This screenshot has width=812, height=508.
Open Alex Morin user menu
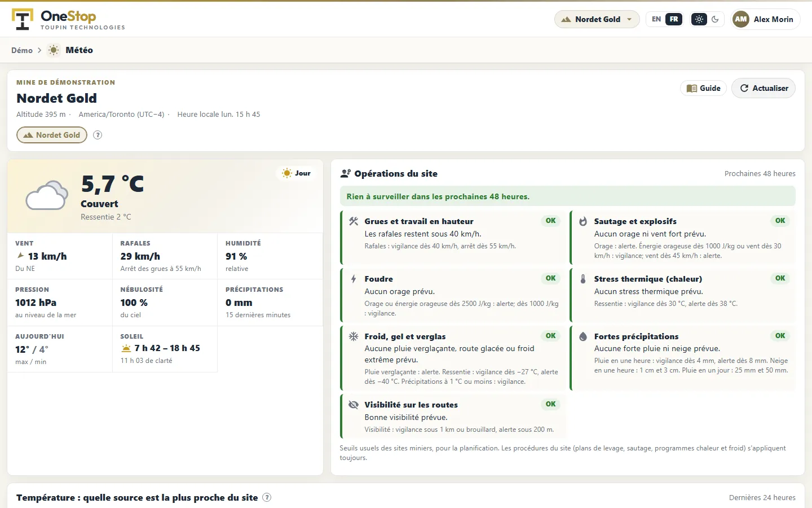[765, 19]
